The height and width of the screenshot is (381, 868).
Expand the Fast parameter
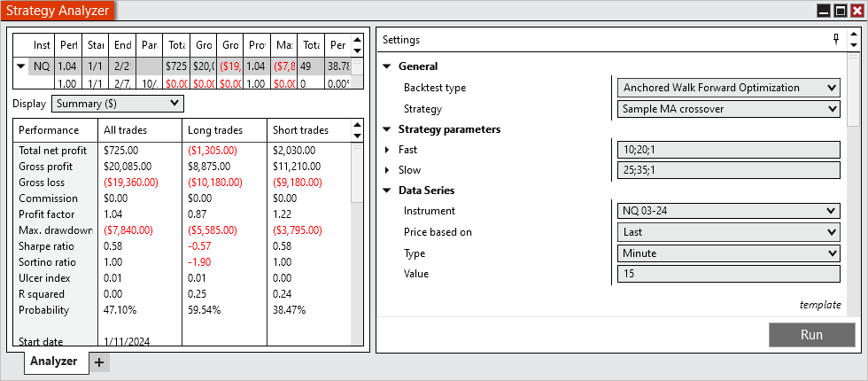387,150
